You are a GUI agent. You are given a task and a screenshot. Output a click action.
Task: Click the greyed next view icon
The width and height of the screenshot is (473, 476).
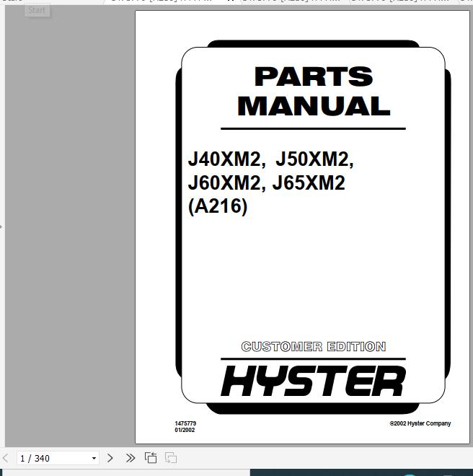click(x=171, y=458)
